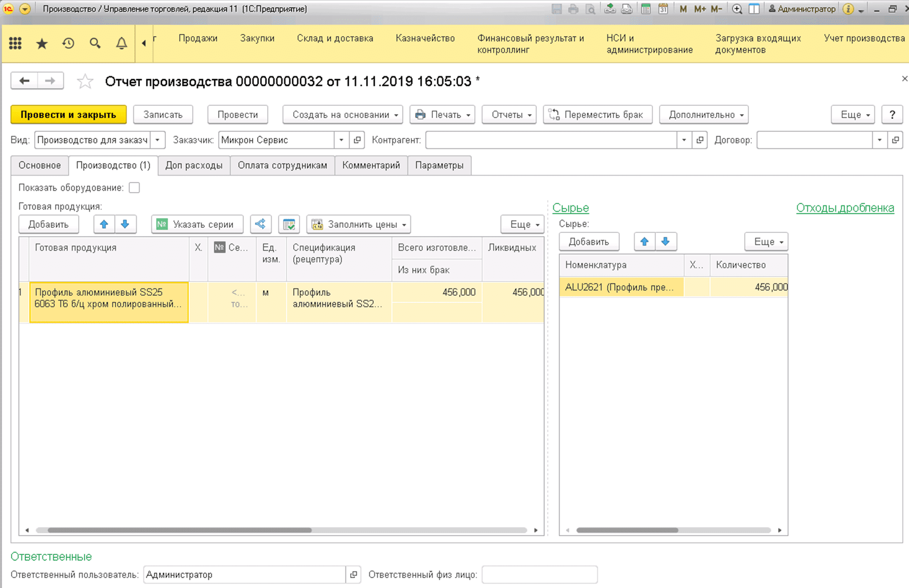Click the share-like icon next to Указать серии

point(261,224)
